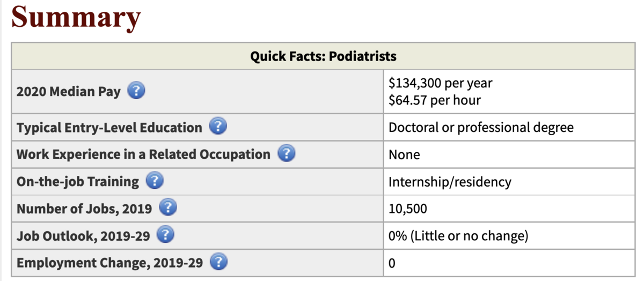Show help for Employment Change, 2019-29

tap(218, 262)
